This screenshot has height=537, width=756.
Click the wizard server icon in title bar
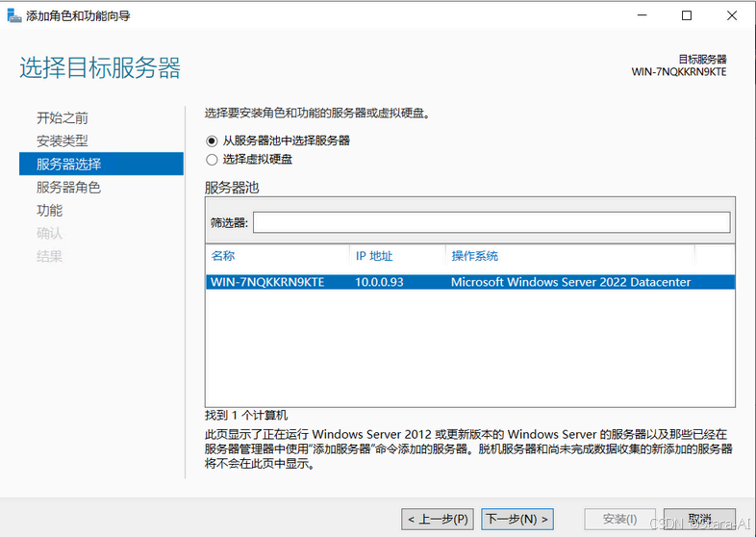14,16
